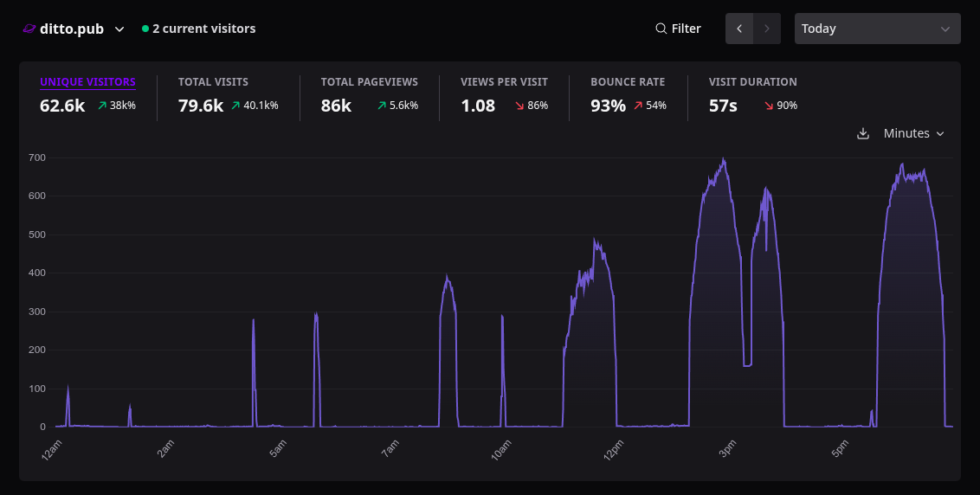Go to next period with right arrow
The height and width of the screenshot is (495, 980).
click(767, 29)
